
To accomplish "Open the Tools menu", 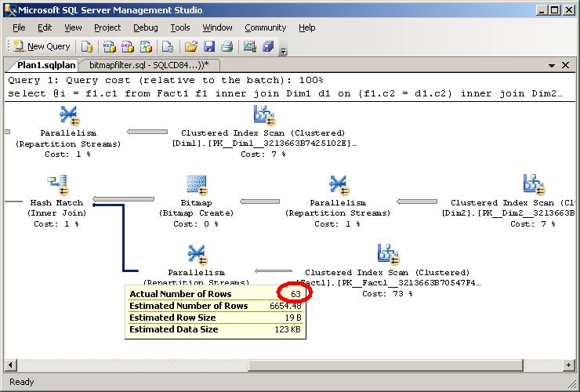I will (180, 27).
